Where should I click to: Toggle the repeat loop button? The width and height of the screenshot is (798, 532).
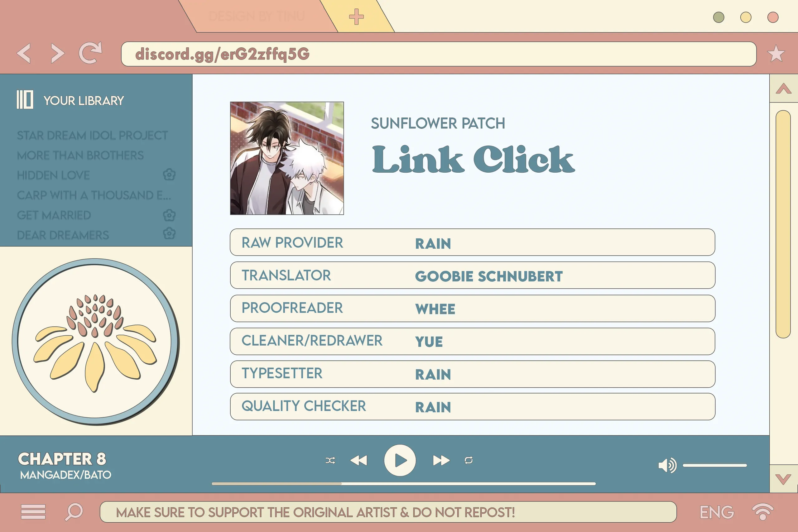coord(469,460)
